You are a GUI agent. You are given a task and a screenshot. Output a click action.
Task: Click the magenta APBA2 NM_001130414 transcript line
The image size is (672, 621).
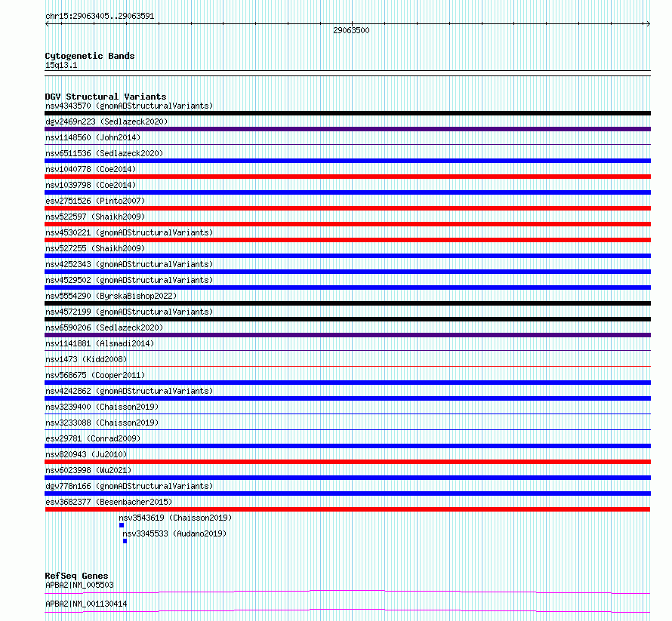pos(347,610)
